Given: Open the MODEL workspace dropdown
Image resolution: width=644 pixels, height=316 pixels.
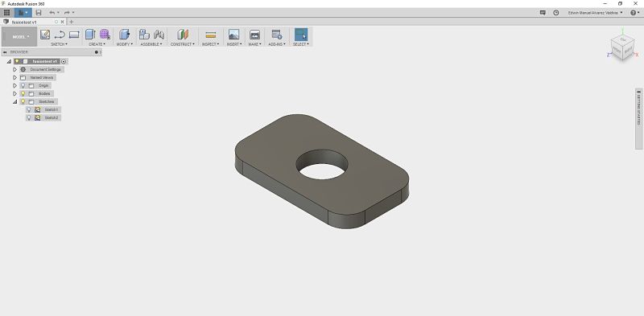Looking at the screenshot, I should coord(19,36).
